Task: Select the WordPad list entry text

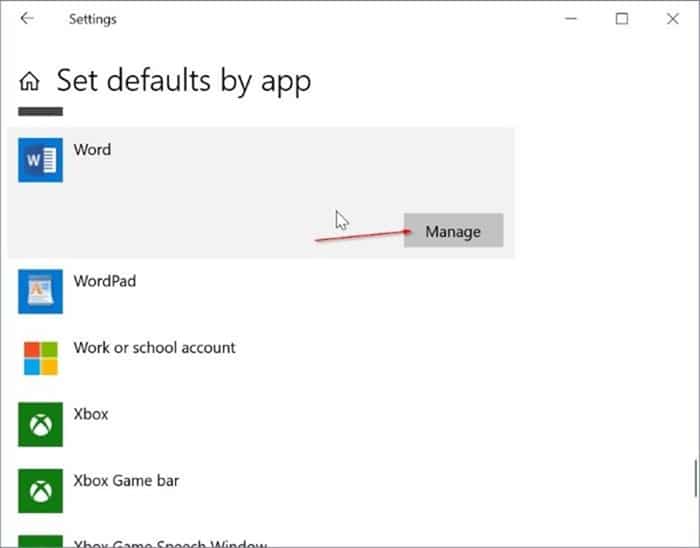Action: (x=105, y=281)
